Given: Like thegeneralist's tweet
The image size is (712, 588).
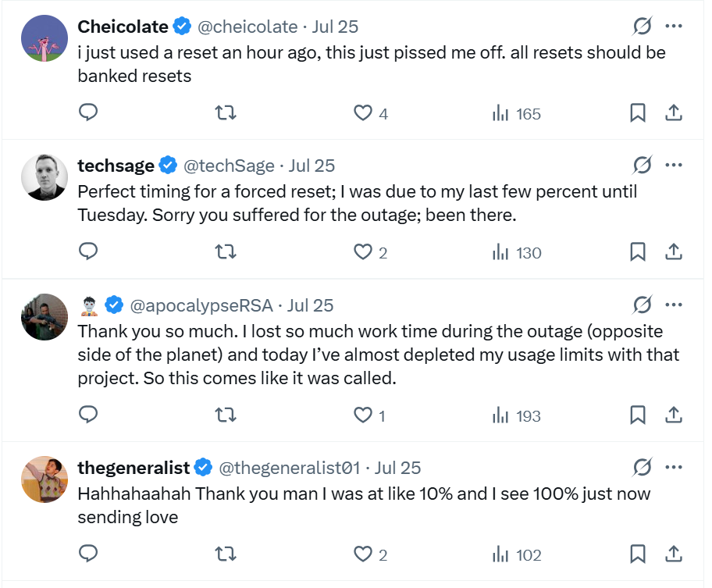Looking at the screenshot, I should click(x=370, y=554).
